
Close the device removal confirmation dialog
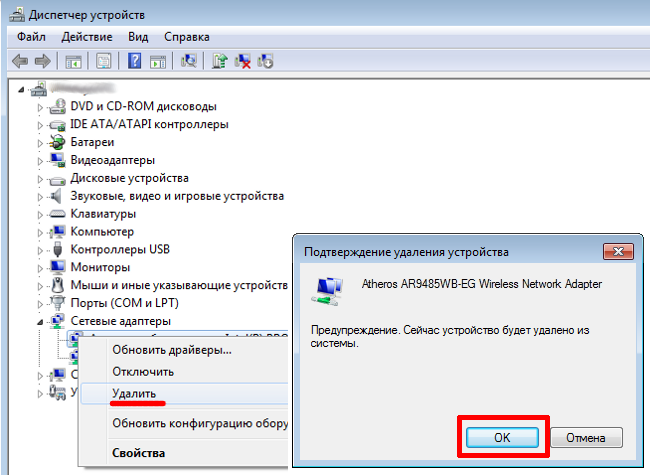(619, 251)
